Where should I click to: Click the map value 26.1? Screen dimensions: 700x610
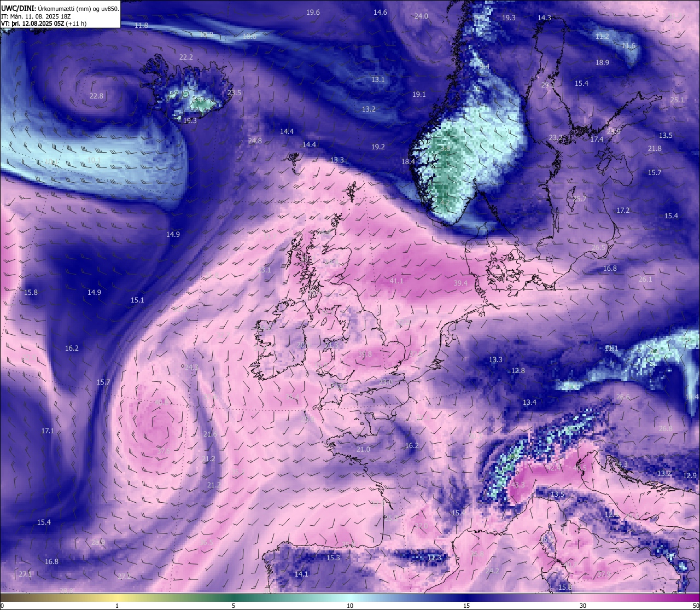[645, 279]
